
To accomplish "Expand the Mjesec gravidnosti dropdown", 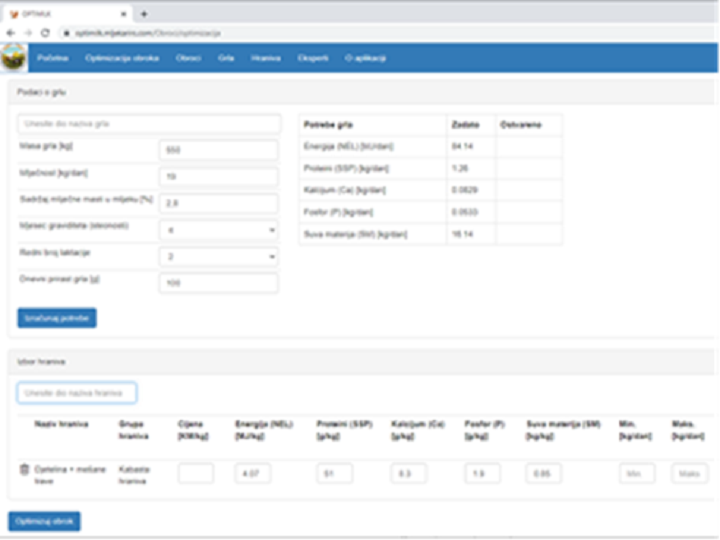I will [219, 230].
